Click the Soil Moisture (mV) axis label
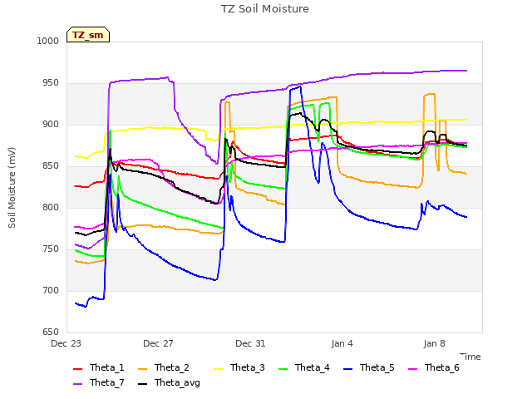Screen dimensions: 532x399 point(12,188)
